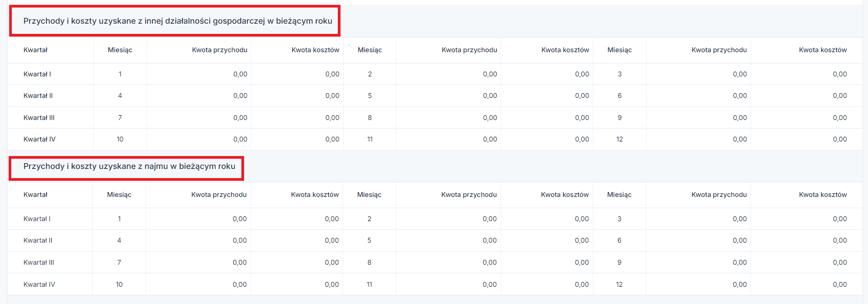Screen dimensions: 868x304
Task: Click first Miesiąc column header in rental income table
Action: 119,195
